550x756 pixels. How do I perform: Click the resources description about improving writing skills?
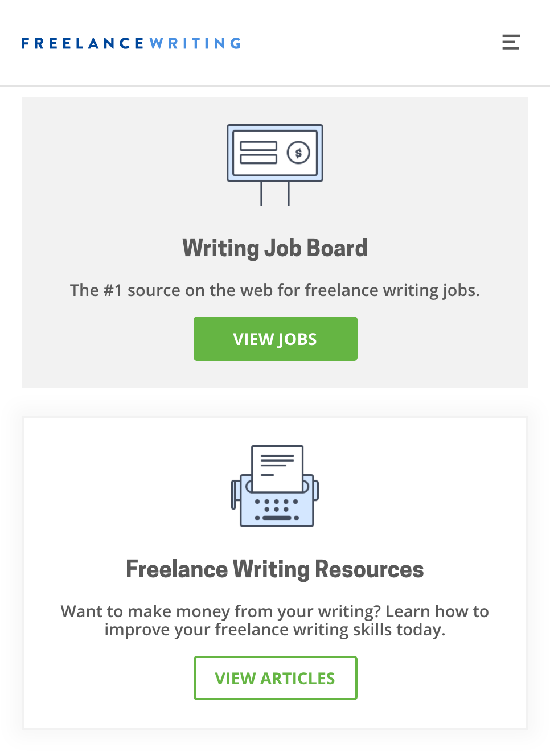[x=274, y=620]
